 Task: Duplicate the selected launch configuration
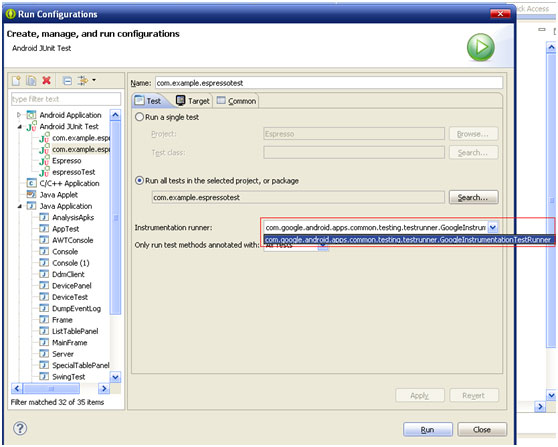[31, 81]
